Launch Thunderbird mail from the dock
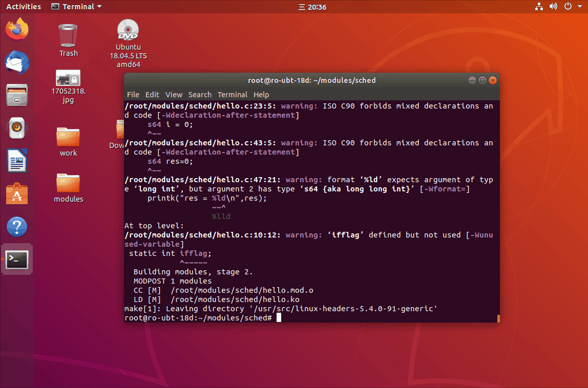The height and width of the screenshot is (388, 588). (x=17, y=62)
